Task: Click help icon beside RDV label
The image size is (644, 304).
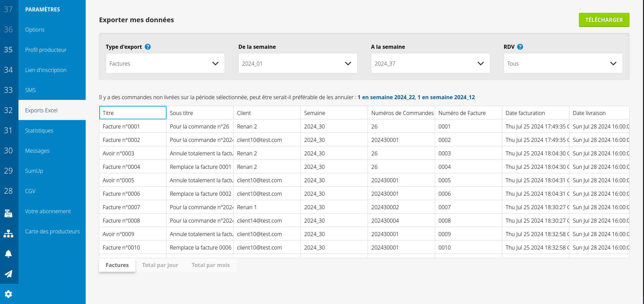Action: (520, 47)
